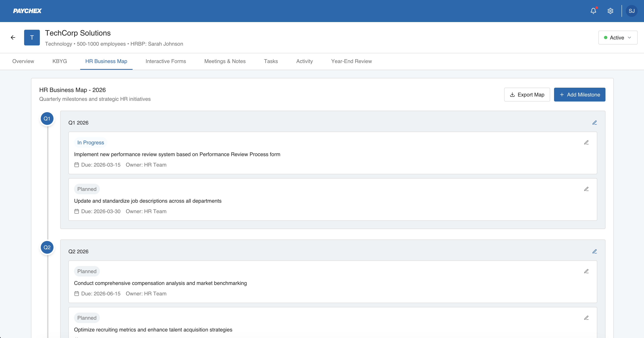Click the Q1 timeline marker

[47, 119]
